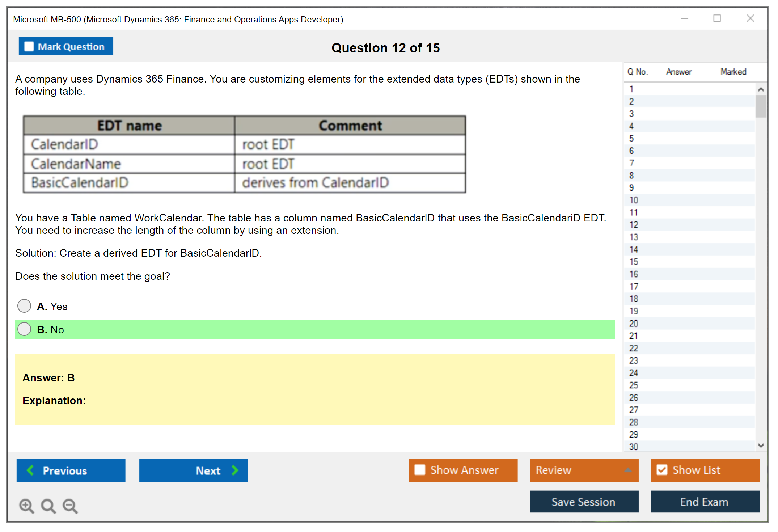Tick the Mark Question checkbox
Screen dimensions: 778x532
click(29, 46)
